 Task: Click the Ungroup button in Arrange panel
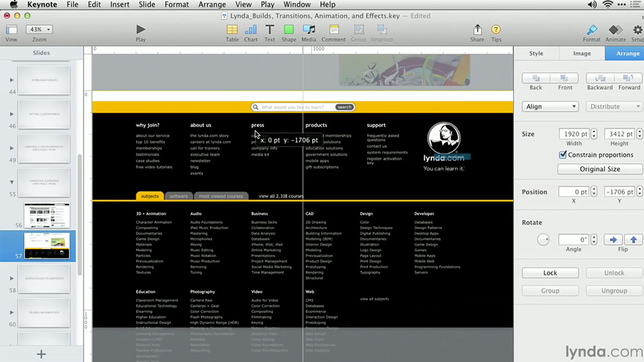(614, 291)
